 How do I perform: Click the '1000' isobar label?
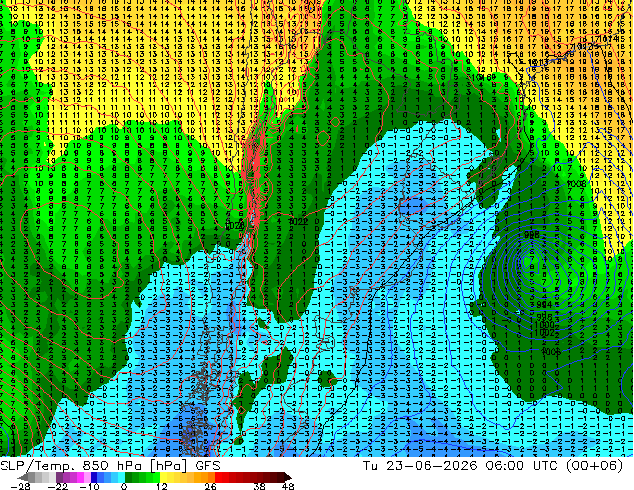coord(545,325)
